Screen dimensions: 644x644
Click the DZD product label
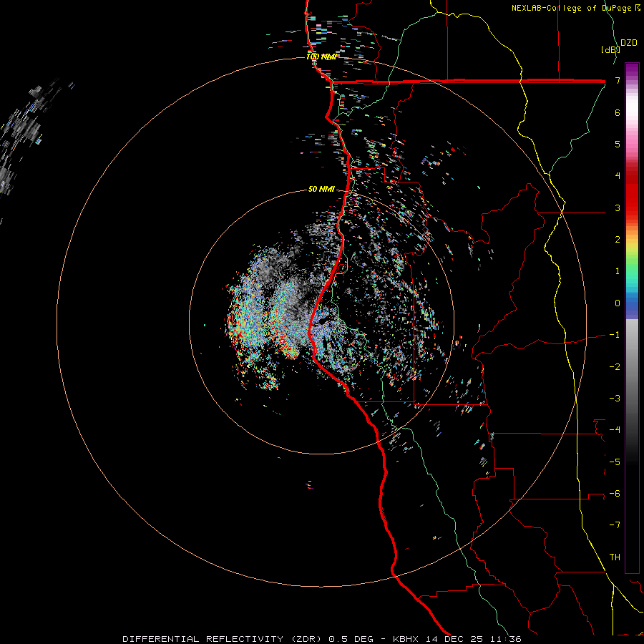click(x=628, y=43)
